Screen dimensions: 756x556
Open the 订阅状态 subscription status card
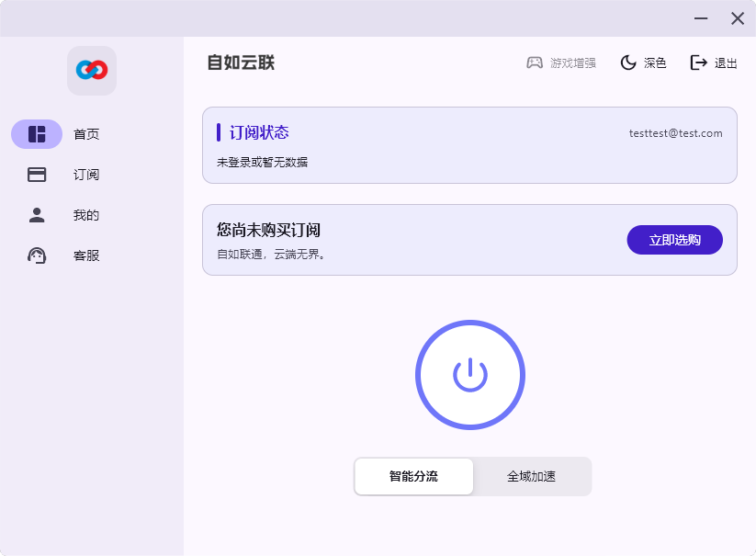coord(259,132)
